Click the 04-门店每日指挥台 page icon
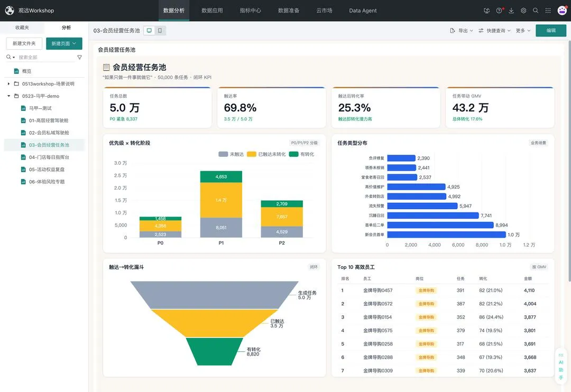Viewport: 571px width, 392px height. coord(23,157)
